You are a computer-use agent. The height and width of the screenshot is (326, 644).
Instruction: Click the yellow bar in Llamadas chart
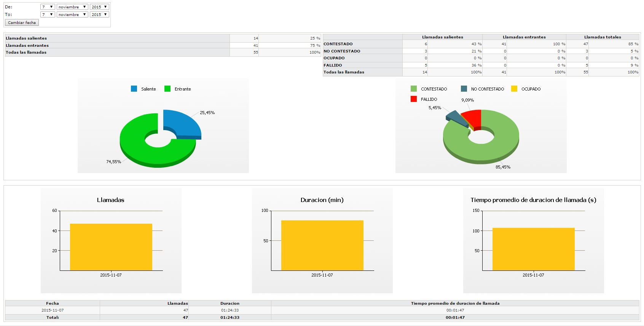click(x=111, y=247)
